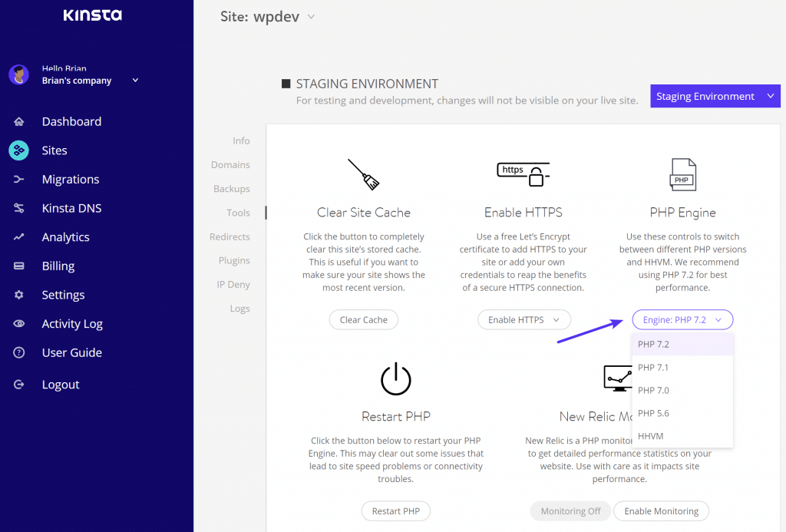Image resolution: width=786 pixels, height=532 pixels.
Task: Click the Kinsta logo
Action: 93,15
